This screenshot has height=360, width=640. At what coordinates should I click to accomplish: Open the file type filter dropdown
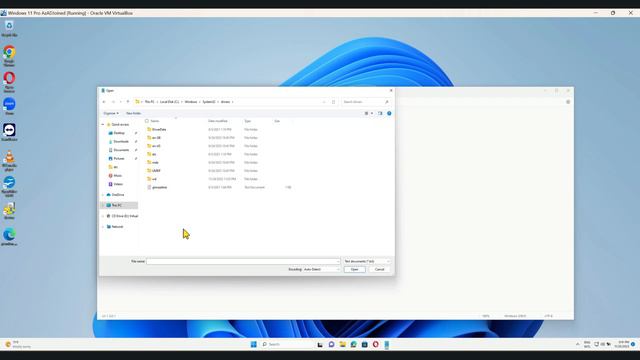tap(367, 261)
